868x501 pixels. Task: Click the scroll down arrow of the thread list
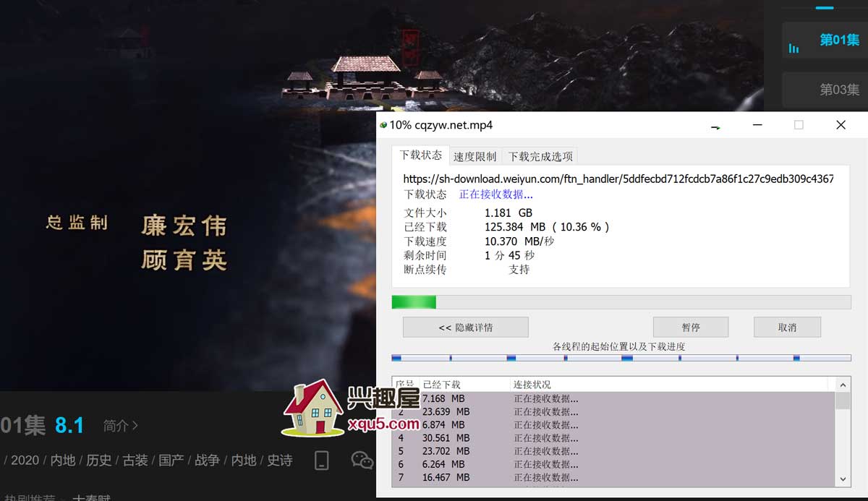[843, 479]
